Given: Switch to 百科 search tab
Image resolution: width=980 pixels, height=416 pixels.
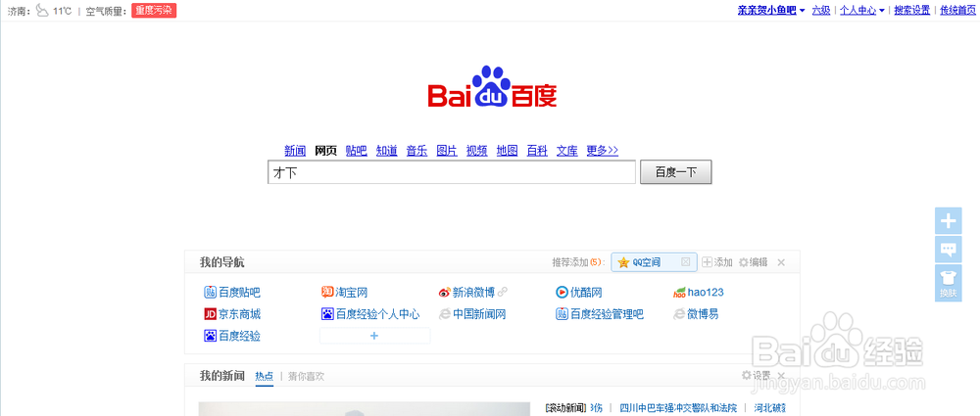Looking at the screenshot, I should pyautogui.click(x=537, y=151).
